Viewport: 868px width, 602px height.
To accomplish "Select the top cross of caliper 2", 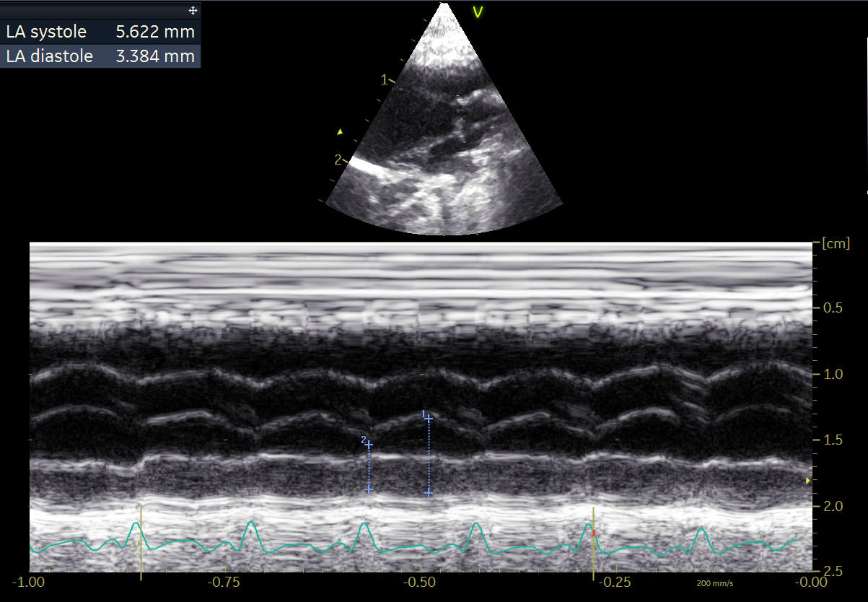I will pyautogui.click(x=369, y=445).
